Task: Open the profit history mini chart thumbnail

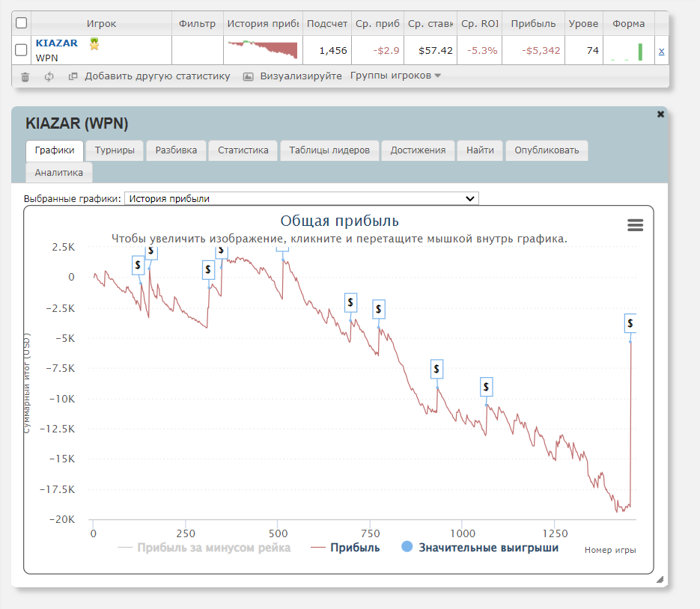Action: (x=262, y=50)
